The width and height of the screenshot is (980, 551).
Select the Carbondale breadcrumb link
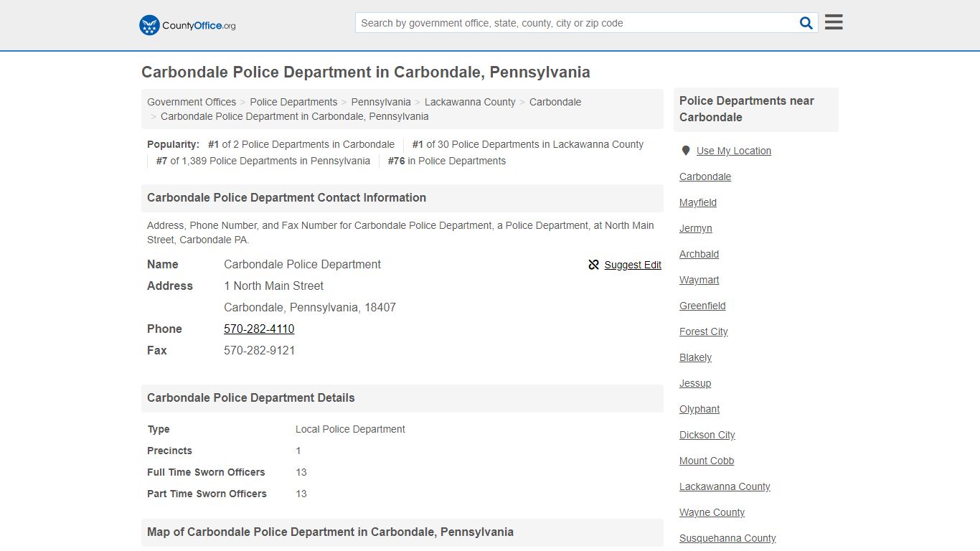coord(555,102)
